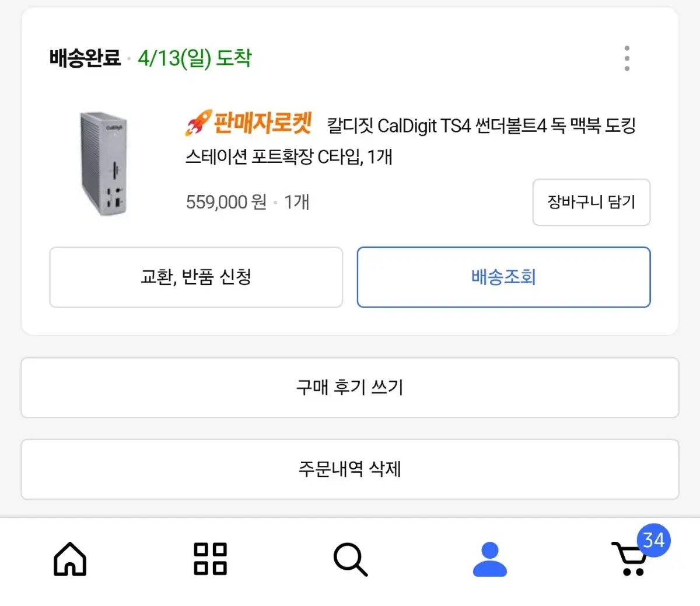Tap the 1개 quantity beside the price

[296, 202]
